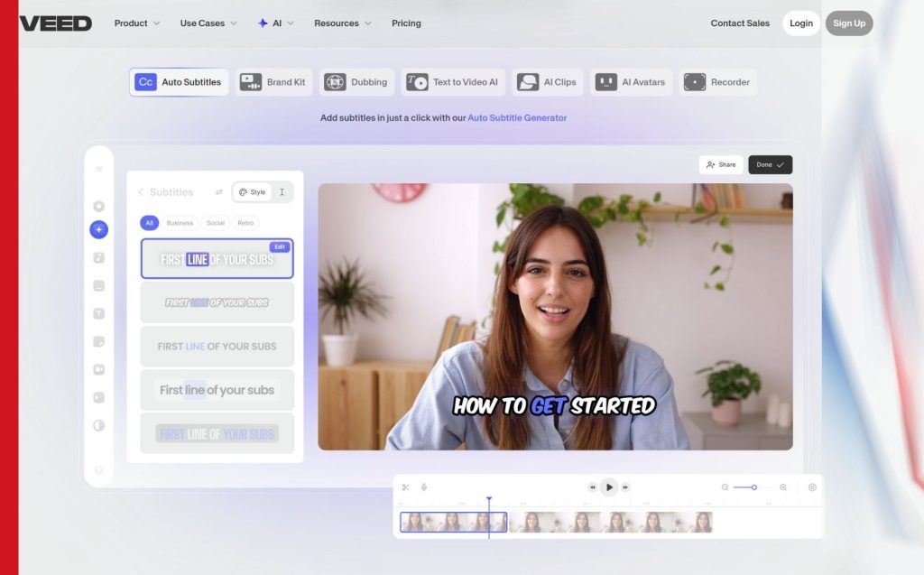
Task: Click the camera record sidebar icon
Action: [99, 370]
